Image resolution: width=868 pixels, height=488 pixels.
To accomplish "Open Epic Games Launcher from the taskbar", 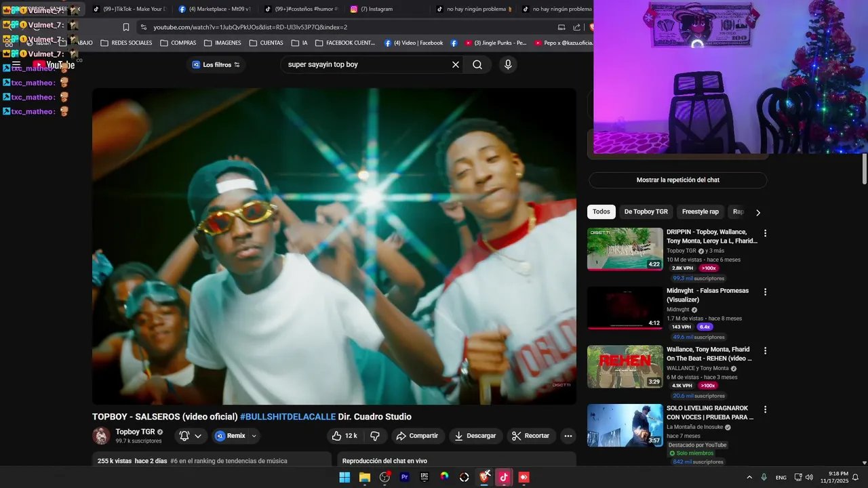I will (425, 477).
